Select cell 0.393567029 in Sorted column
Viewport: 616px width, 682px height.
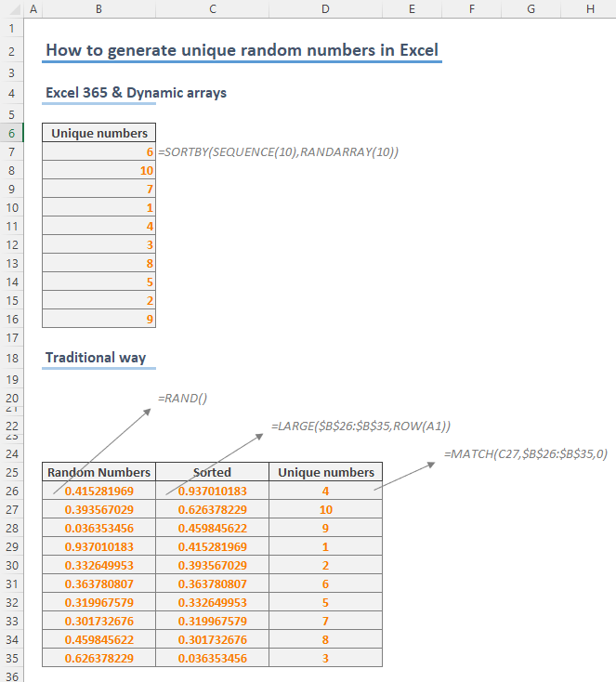(x=212, y=565)
